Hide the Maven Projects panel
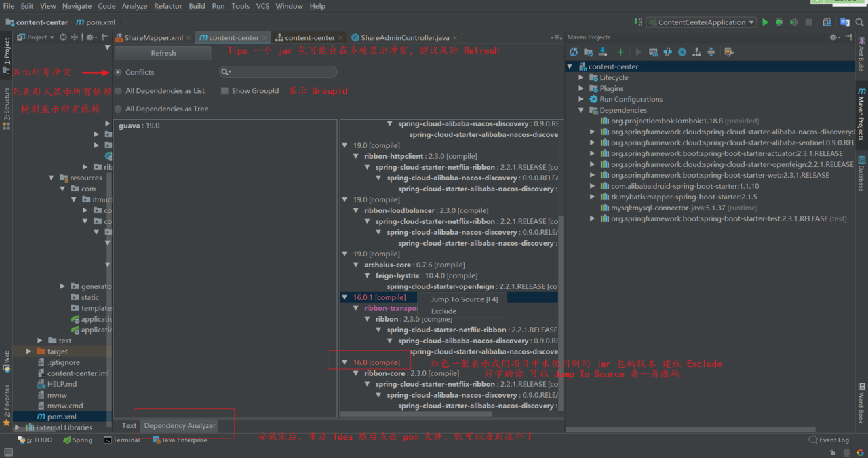Viewport: 868px width, 458px height. tap(848, 37)
